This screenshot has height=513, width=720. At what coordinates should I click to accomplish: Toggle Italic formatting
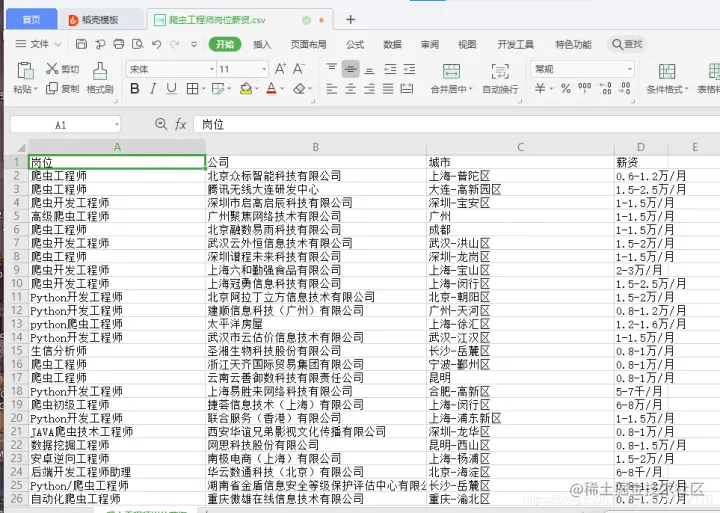153,88
